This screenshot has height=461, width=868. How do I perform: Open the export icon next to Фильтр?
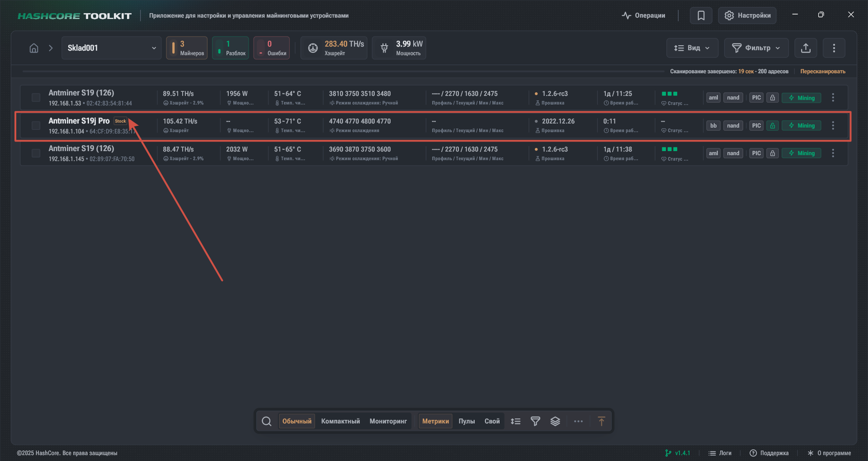coord(806,48)
